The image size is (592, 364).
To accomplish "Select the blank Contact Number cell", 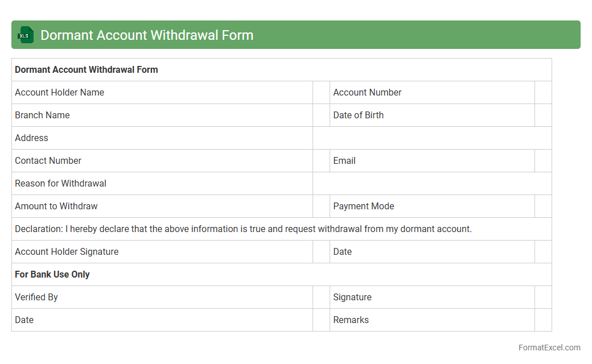I will [x=321, y=161].
